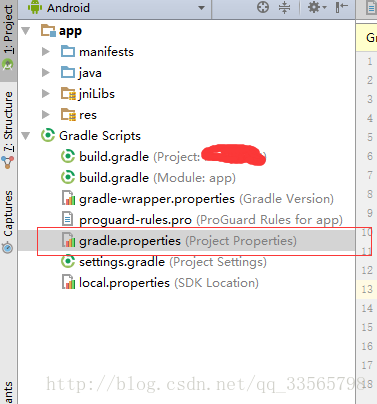Image resolution: width=377 pixels, height=404 pixels.
Task: Click file icon beside proguard-rules.pro
Action: [68, 219]
